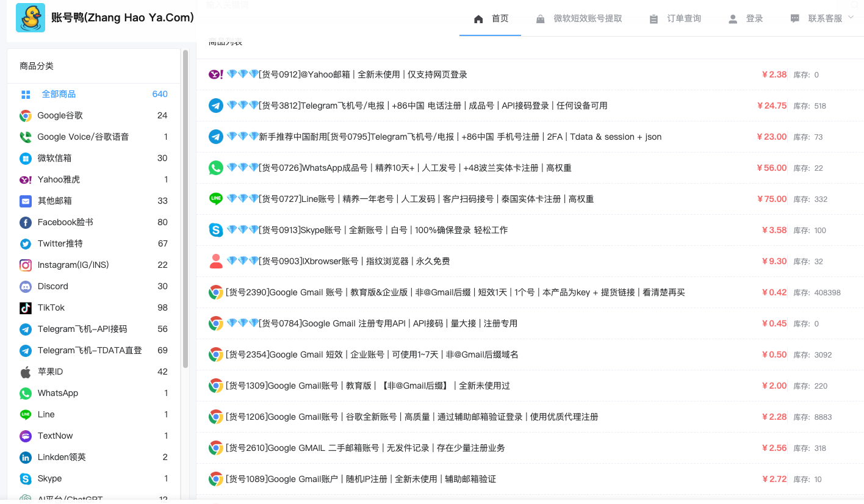Select the Facebook脸书 category icon in sidebar
This screenshot has height=504, width=864.
coord(26,222)
